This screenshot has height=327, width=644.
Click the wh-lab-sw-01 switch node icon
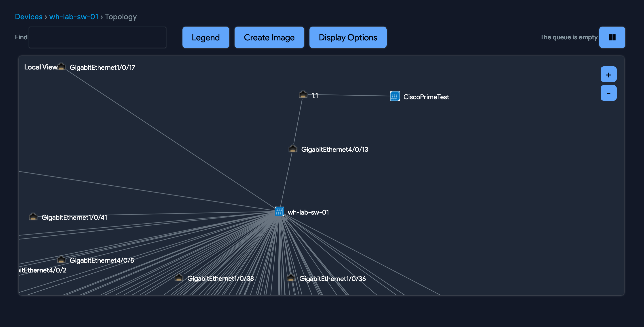279,212
